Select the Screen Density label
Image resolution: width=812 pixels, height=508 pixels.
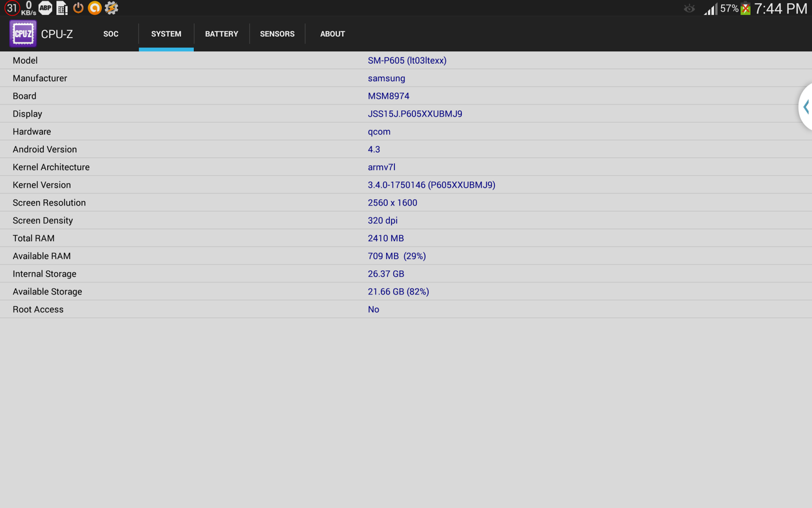point(43,220)
